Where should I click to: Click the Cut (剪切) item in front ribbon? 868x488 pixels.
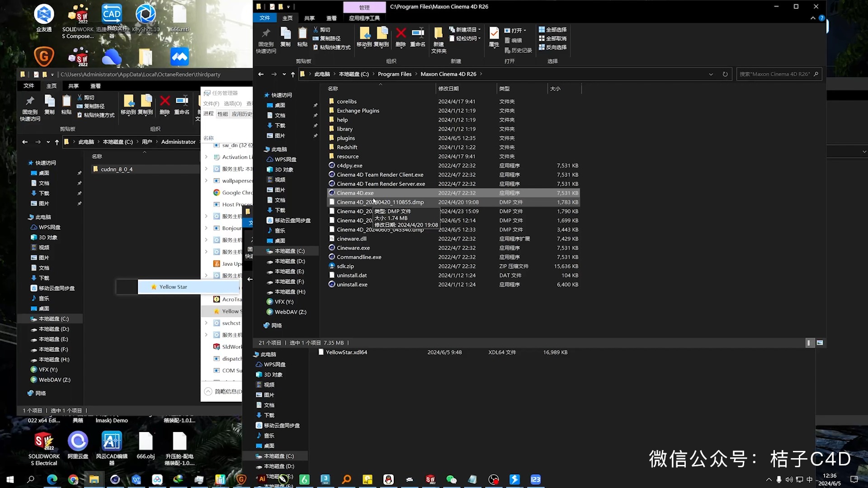point(322,29)
